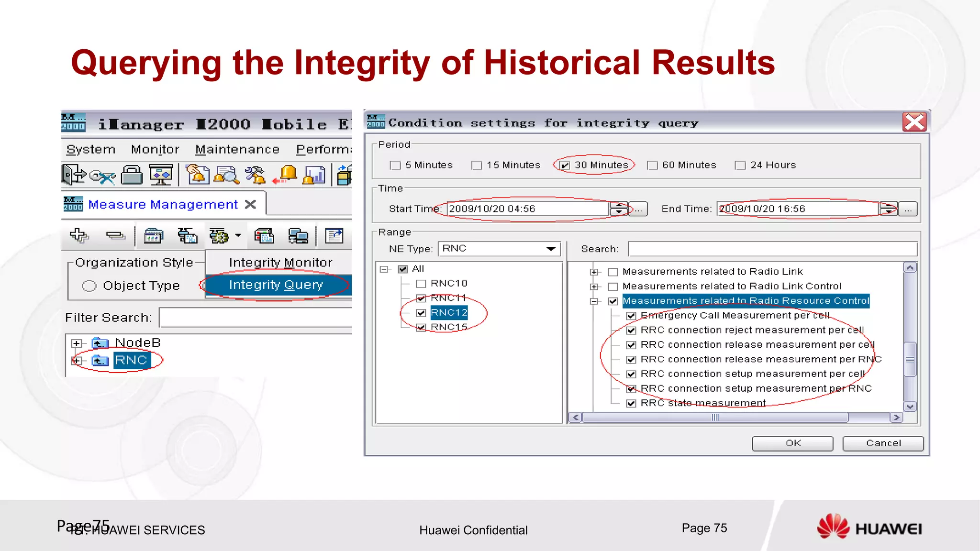
Task: Check the 60 Minutes period checkbox
Action: tap(652, 165)
